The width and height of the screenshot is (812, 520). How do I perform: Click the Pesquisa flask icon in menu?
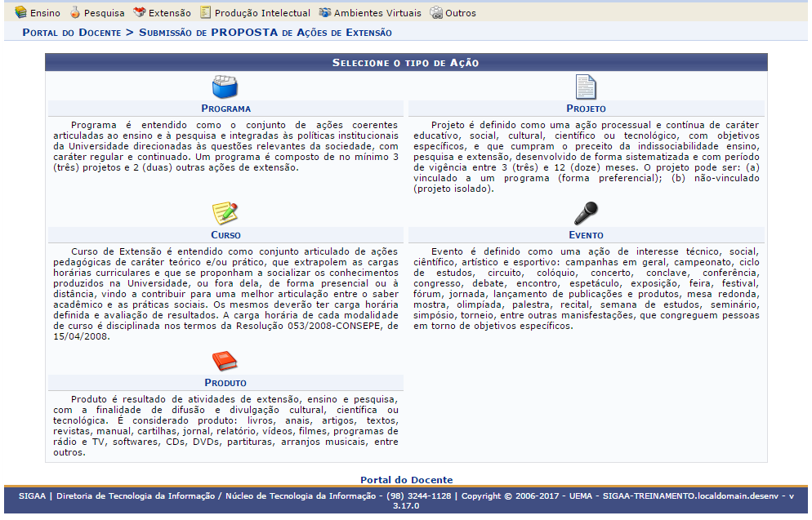(75, 12)
